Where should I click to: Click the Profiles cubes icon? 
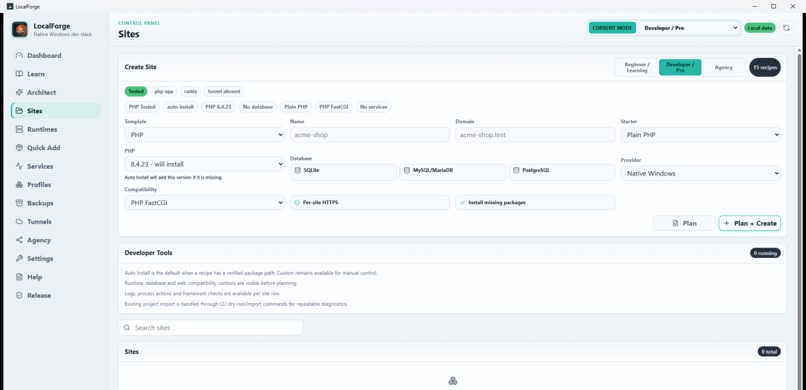click(20, 185)
